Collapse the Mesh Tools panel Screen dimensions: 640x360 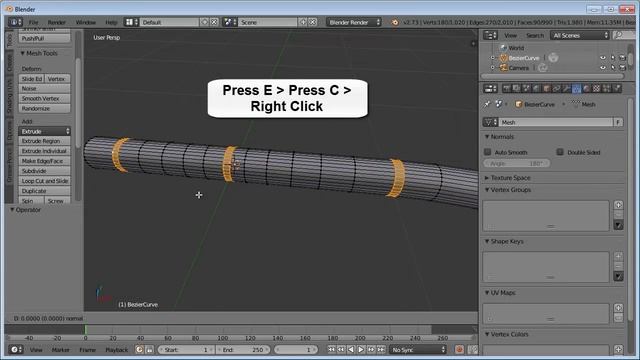pyautogui.click(x=39, y=53)
